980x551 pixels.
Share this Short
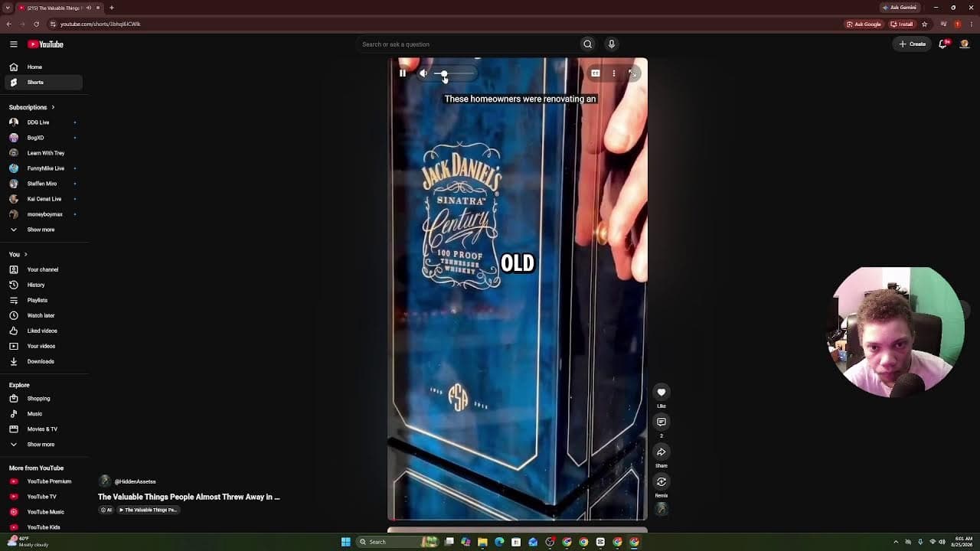(x=661, y=452)
